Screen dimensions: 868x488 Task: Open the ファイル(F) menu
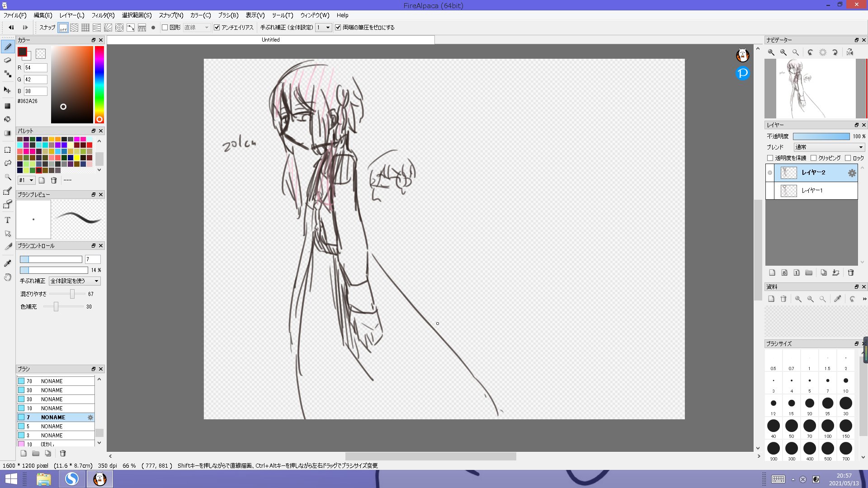[15, 15]
